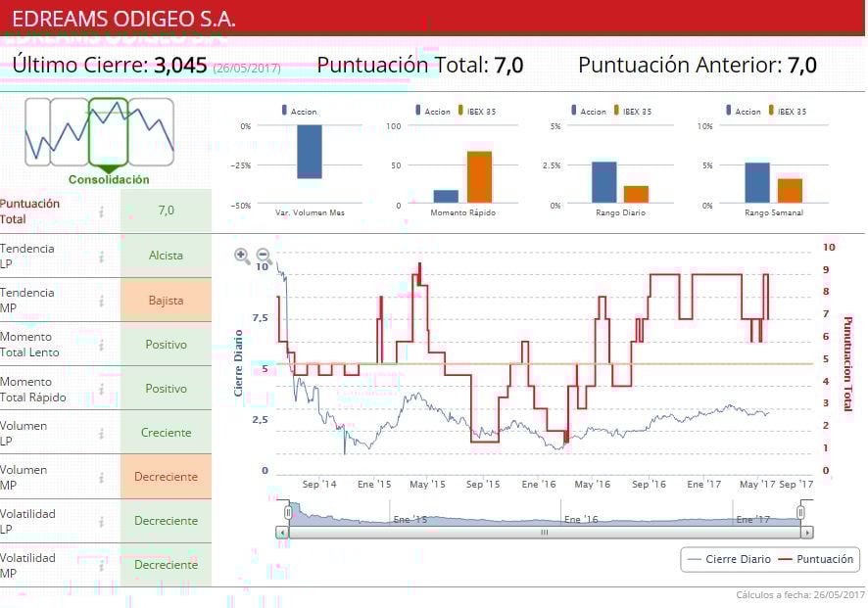Toggle Accion legend in Rango Semanal chart
Viewport: 868px width, 608px height.
click(744, 112)
